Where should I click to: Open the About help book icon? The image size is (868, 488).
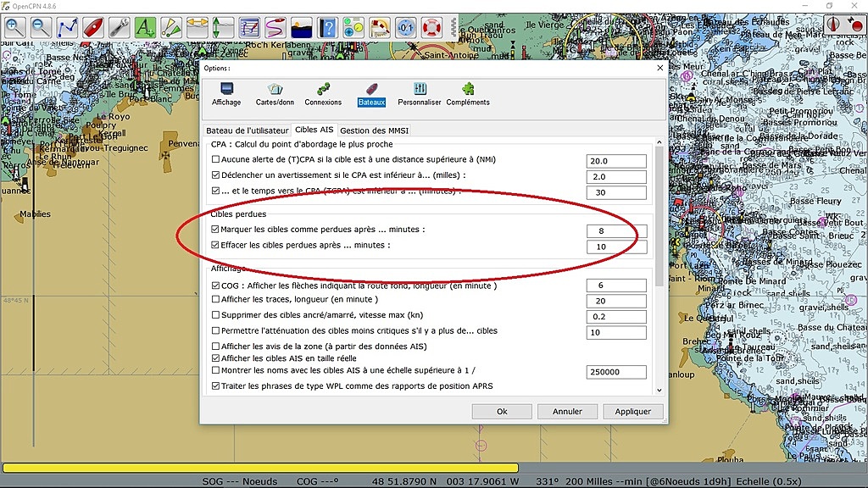pos(327,27)
